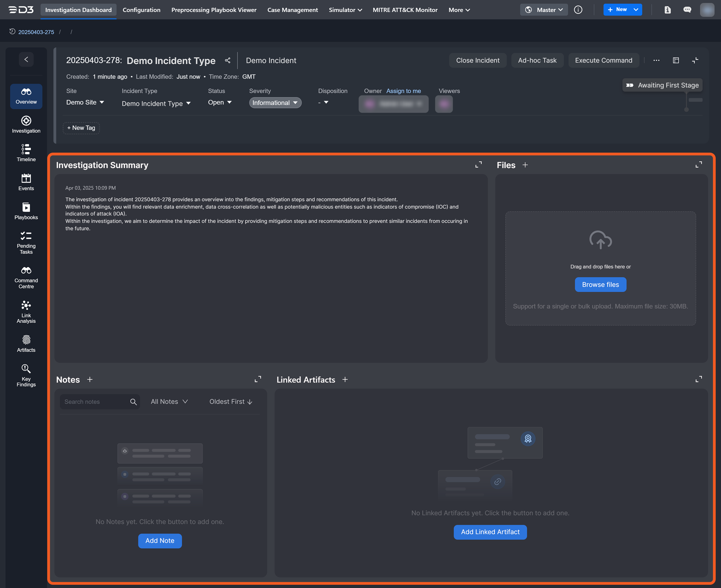Toggle the panel layout view icon
Image resolution: width=721 pixels, height=588 pixels.
676,60
